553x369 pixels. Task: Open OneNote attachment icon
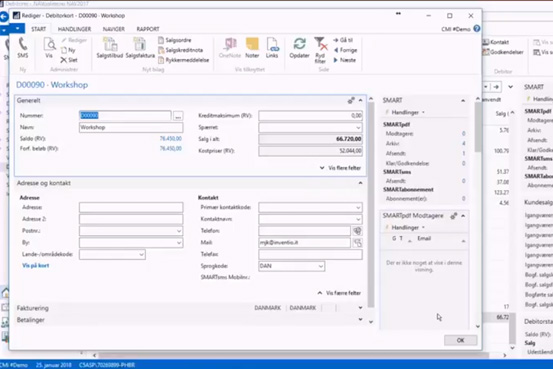tap(230, 48)
